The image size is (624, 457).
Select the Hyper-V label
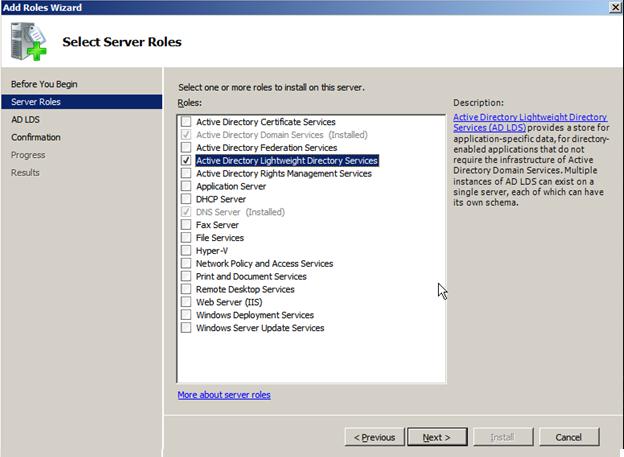point(212,250)
